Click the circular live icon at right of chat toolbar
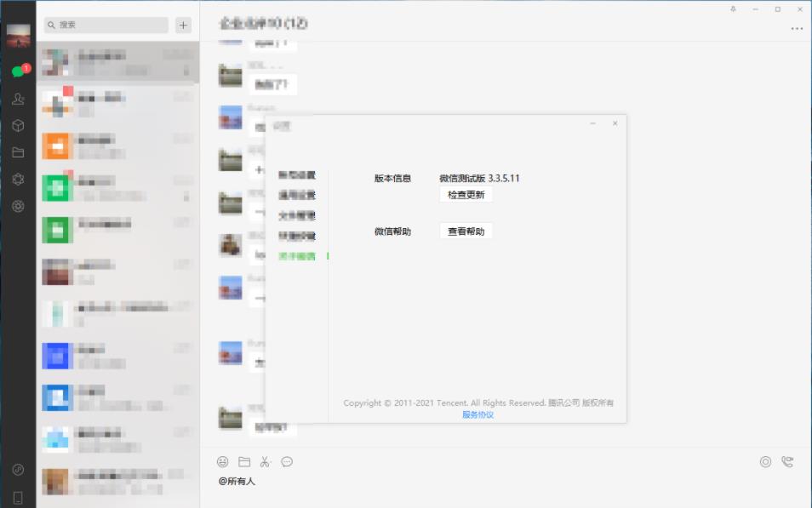Image resolution: width=812 pixels, height=508 pixels. pyautogui.click(x=765, y=461)
